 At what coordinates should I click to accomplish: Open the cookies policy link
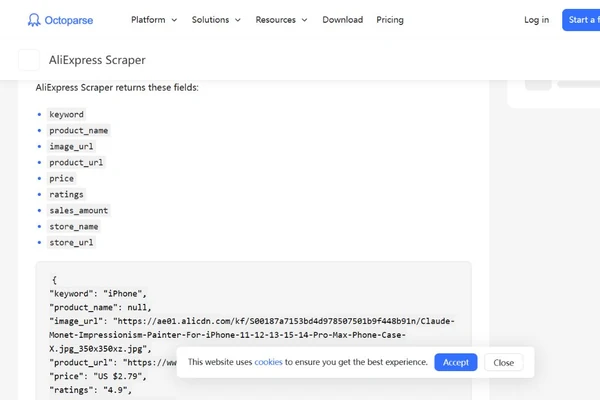click(x=268, y=362)
